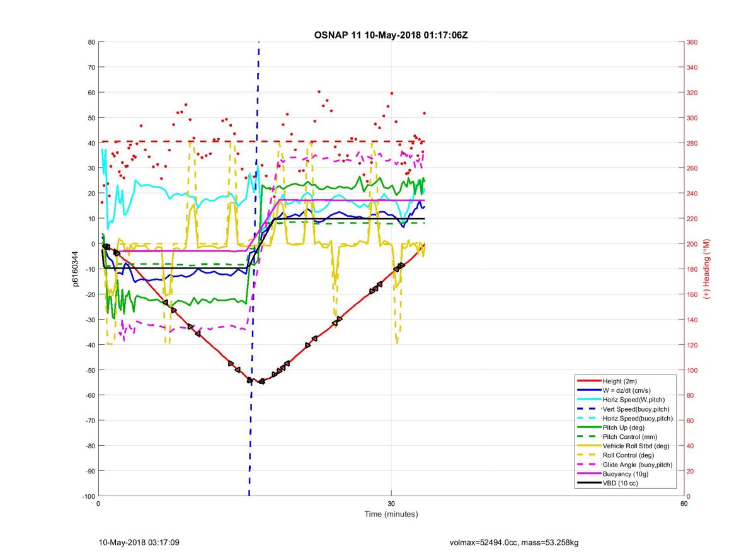Click the Time (minutes) axis label
The image size is (756, 558).
pos(391,514)
